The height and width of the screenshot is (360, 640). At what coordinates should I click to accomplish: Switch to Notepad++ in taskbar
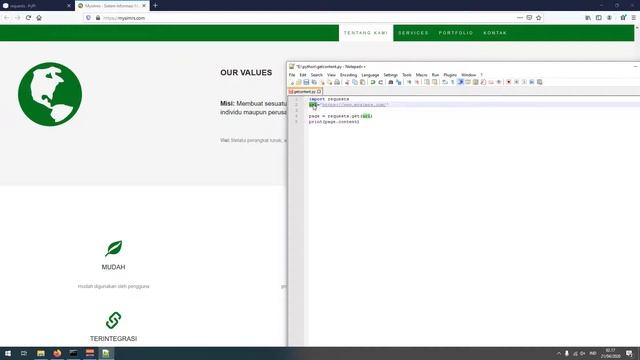coord(106,353)
